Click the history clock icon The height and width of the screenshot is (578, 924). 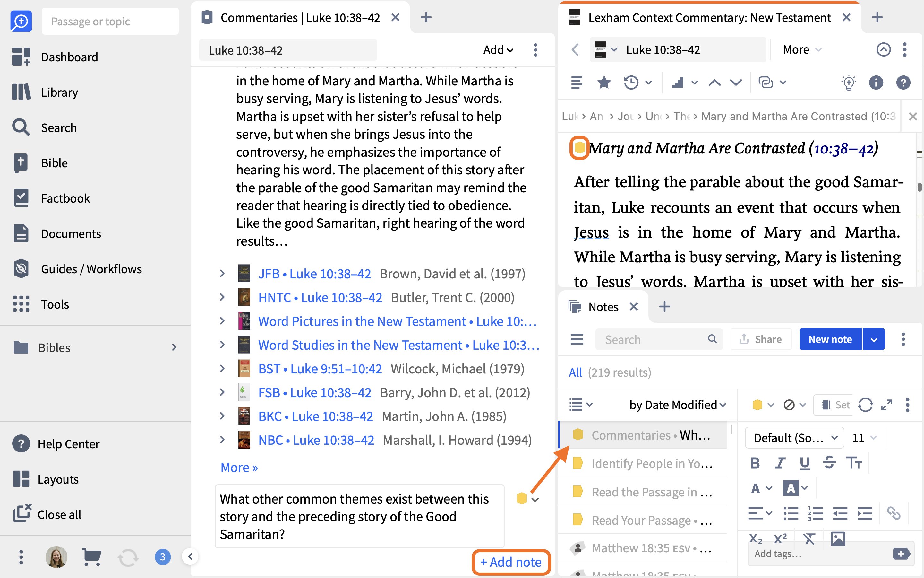coord(631,82)
